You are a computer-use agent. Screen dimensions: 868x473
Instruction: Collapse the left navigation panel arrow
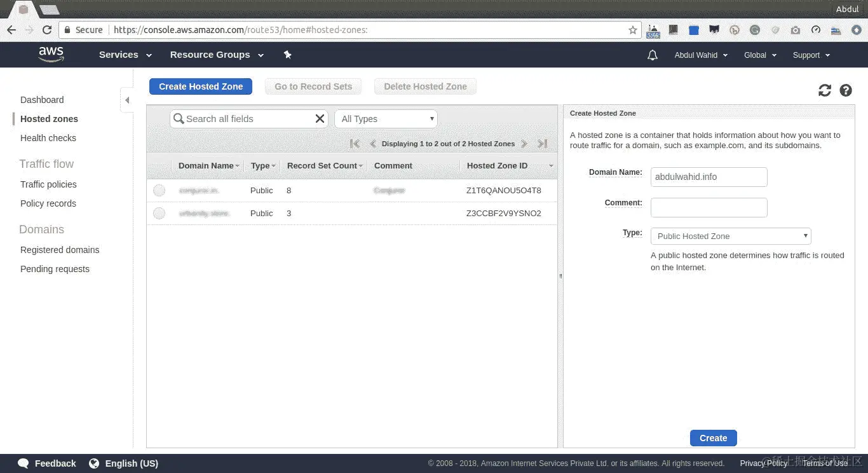(127, 100)
